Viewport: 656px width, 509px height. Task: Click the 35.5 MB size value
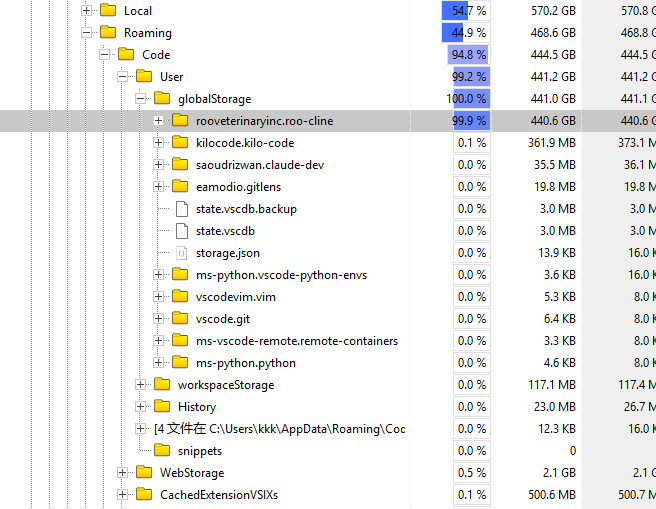[x=554, y=165]
